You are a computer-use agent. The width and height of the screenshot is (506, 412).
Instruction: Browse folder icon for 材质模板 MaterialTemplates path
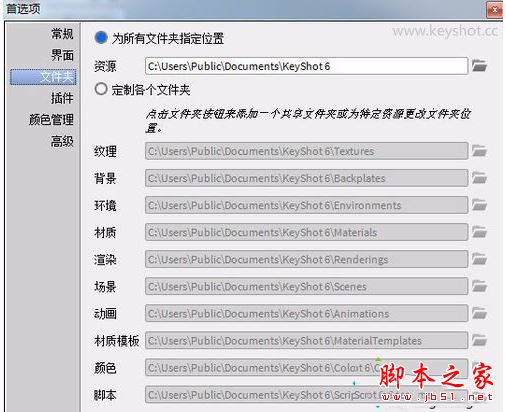point(479,340)
